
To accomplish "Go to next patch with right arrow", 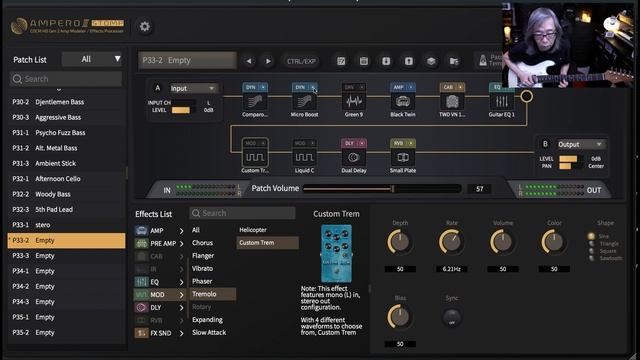I will click(268, 61).
